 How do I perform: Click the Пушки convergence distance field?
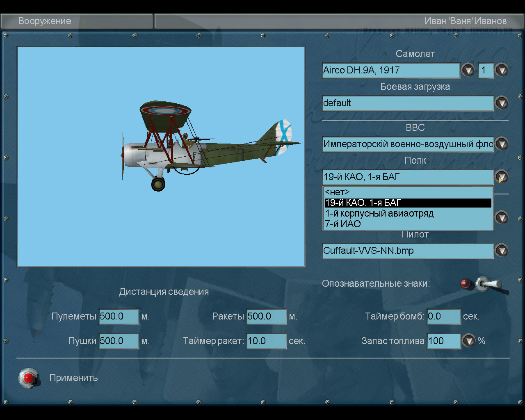(119, 341)
